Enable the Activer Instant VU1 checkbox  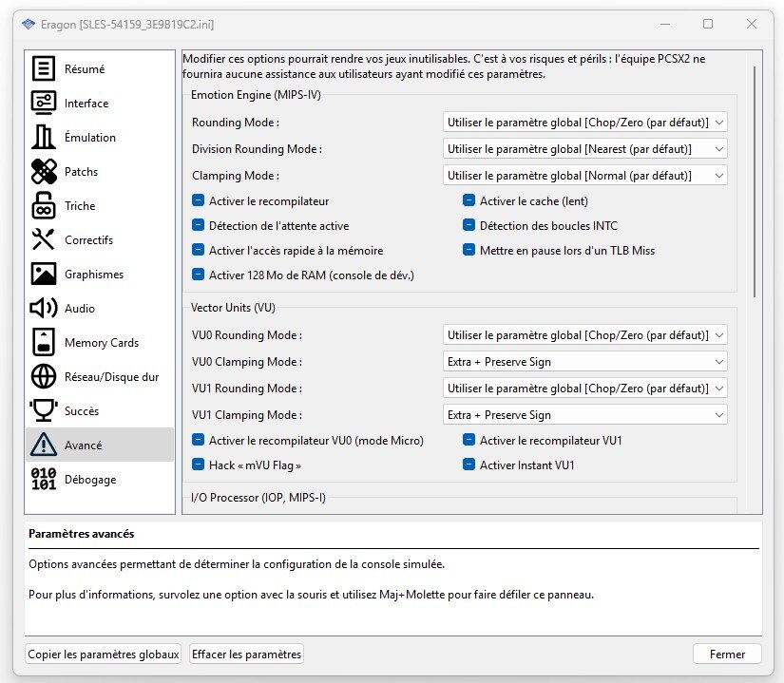[469, 465]
